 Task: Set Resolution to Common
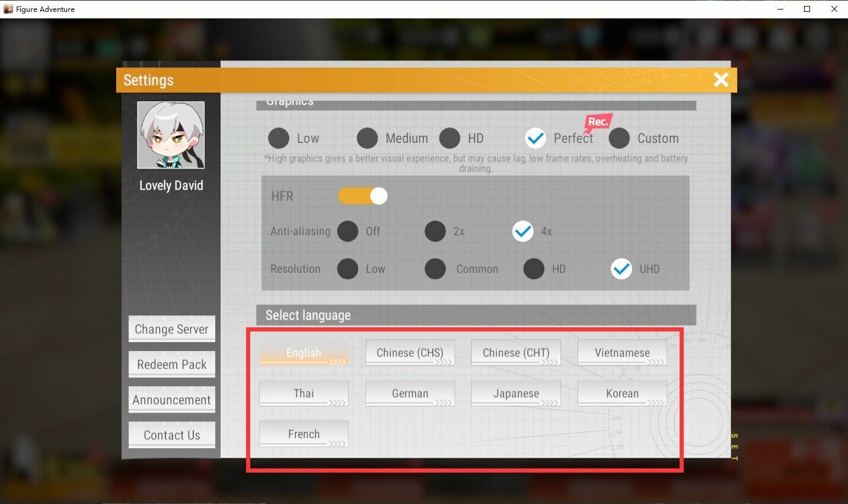coord(435,269)
